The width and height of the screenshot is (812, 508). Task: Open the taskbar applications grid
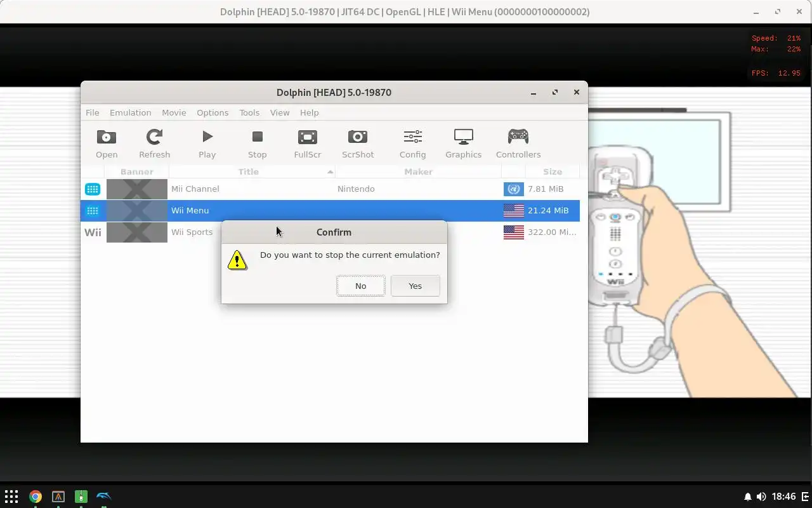(x=11, y=497)
